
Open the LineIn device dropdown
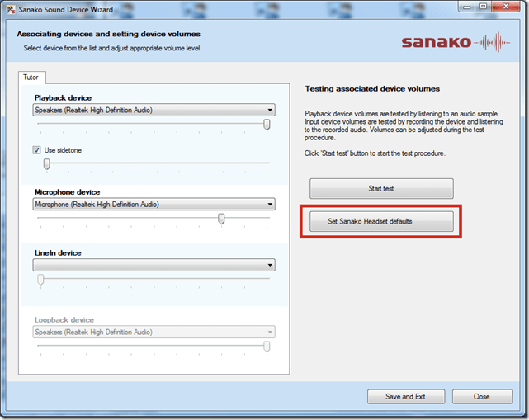pyautogui.click(x=154, y=265)
